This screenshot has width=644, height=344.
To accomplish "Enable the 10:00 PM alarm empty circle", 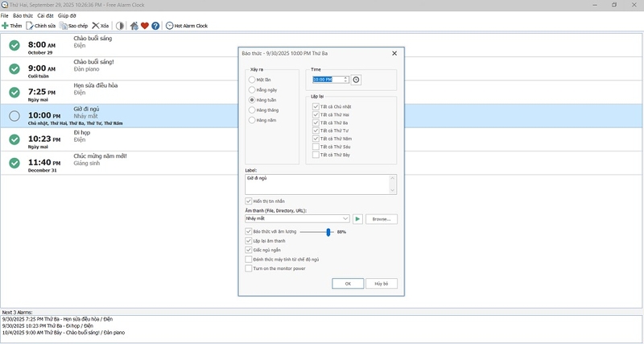I will click(14, 116).
